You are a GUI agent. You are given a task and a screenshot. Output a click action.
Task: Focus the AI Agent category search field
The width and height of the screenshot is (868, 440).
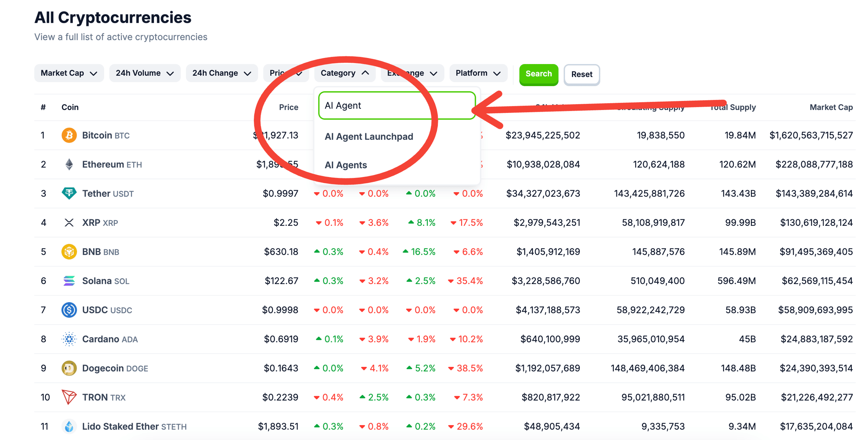[397, 105]
